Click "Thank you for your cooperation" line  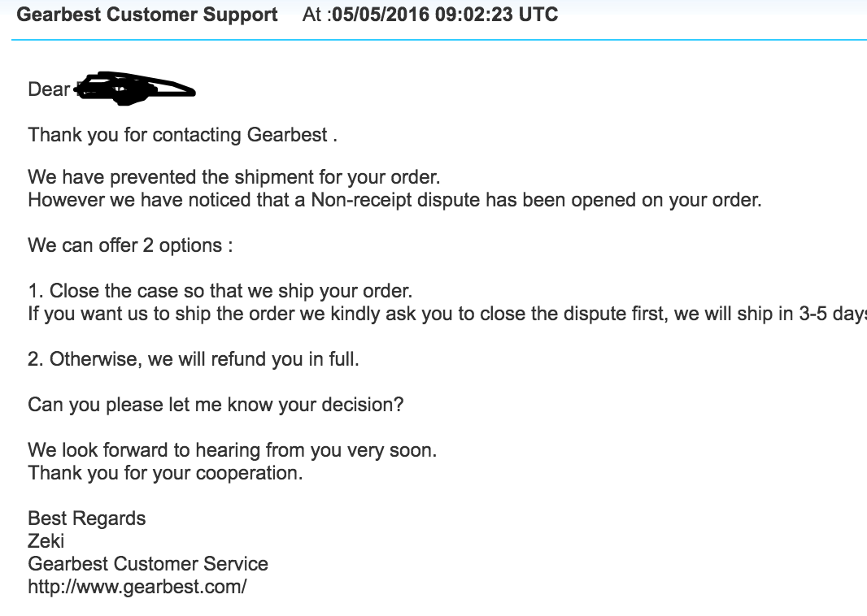tap(165, 473)
